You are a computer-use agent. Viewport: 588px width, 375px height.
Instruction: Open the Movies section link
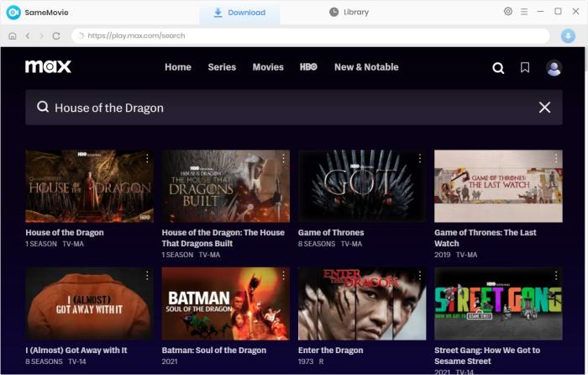click(268, 67)
